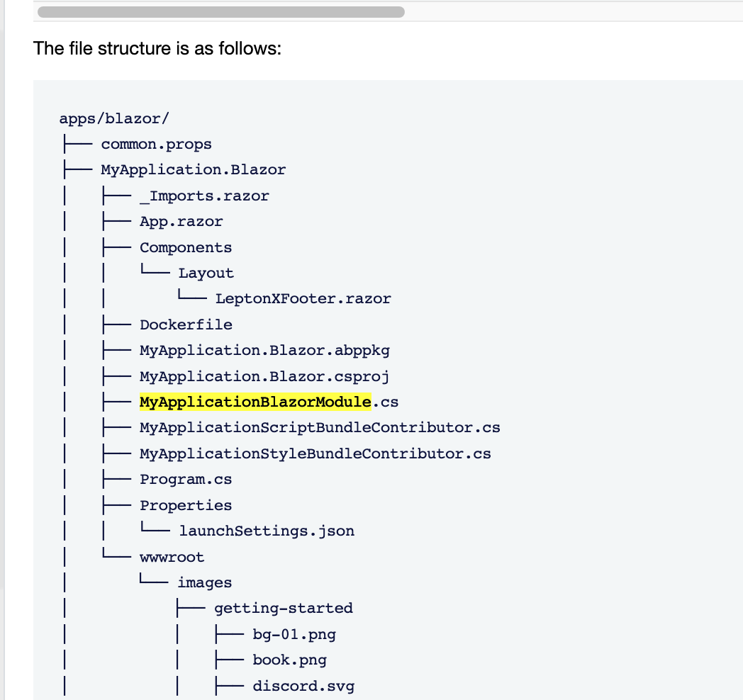This screenshot has width=743, height=700.
Task: Click the MyApplication.Blazor.csproj entry
Action: pos(265,377)
